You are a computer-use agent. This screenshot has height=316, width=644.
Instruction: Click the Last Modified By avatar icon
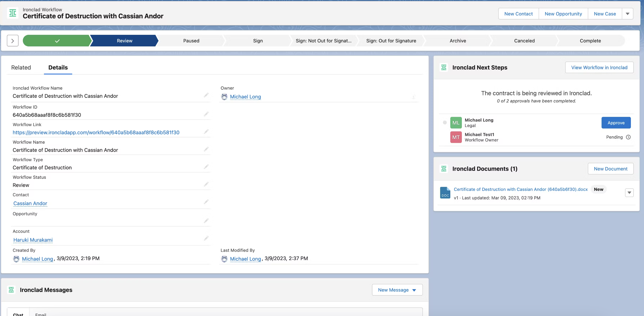tap(224, 259)
